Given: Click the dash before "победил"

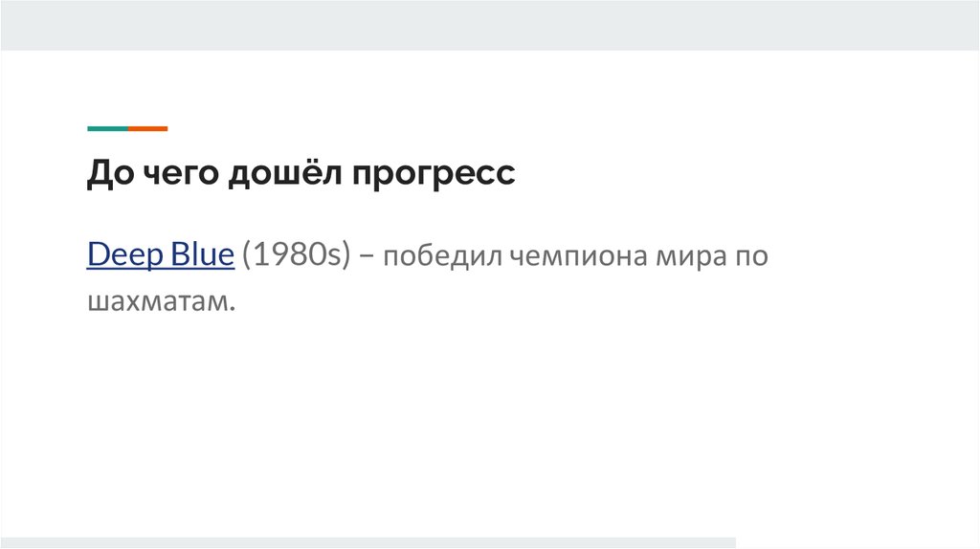Looking at the screenshot, I should point(371,257).
